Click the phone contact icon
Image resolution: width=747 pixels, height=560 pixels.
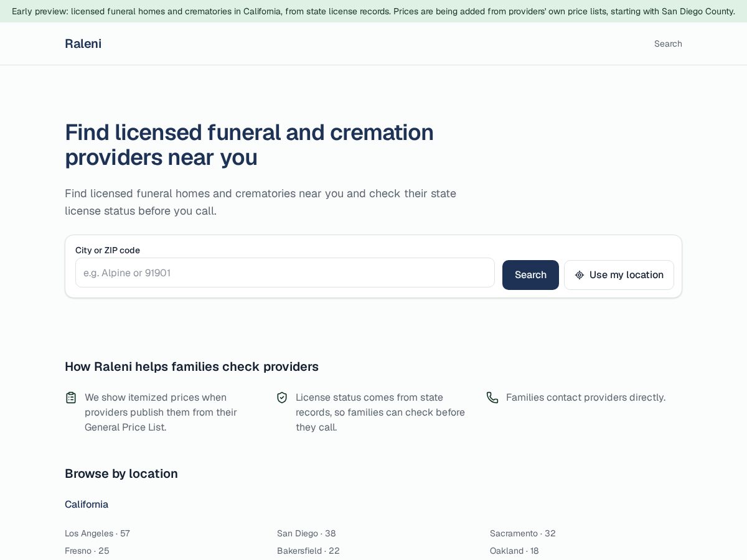(492, 398)
